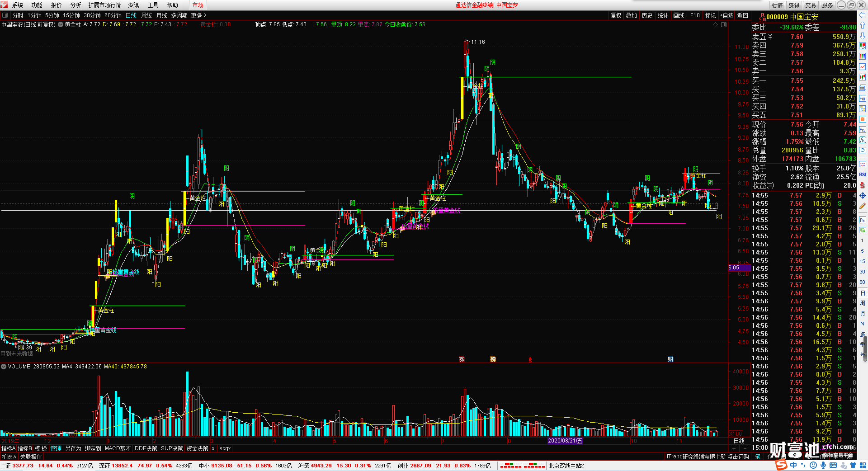This screenshot has height=471, width=868.
Task: Click the 000009 中国宝安 stock title
Action: pyautogui.click(x=792, y=17)
